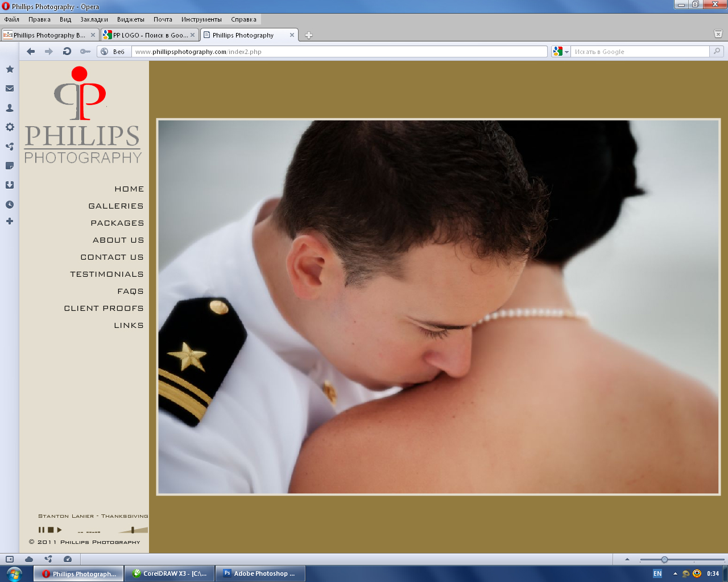Open the History clock panel in sidebar
The height and width of the screenshot is (582, 728).
click(10, 205)
